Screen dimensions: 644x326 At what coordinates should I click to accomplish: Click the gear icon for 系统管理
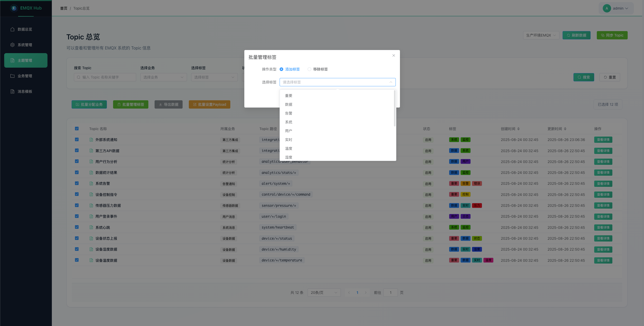(12, 45)
